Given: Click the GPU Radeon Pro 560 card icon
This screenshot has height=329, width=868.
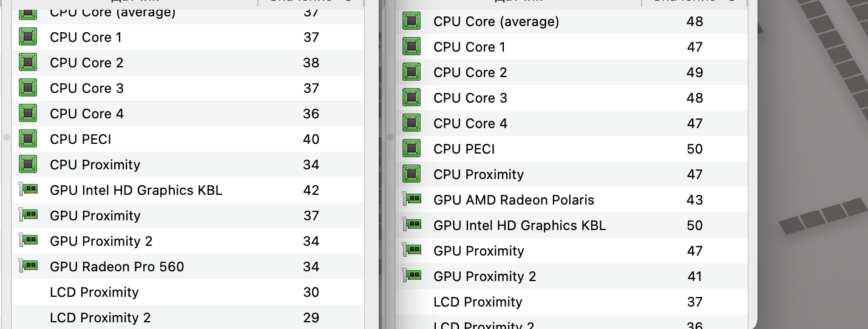Looking at the screenshot, I should [28, 266].
